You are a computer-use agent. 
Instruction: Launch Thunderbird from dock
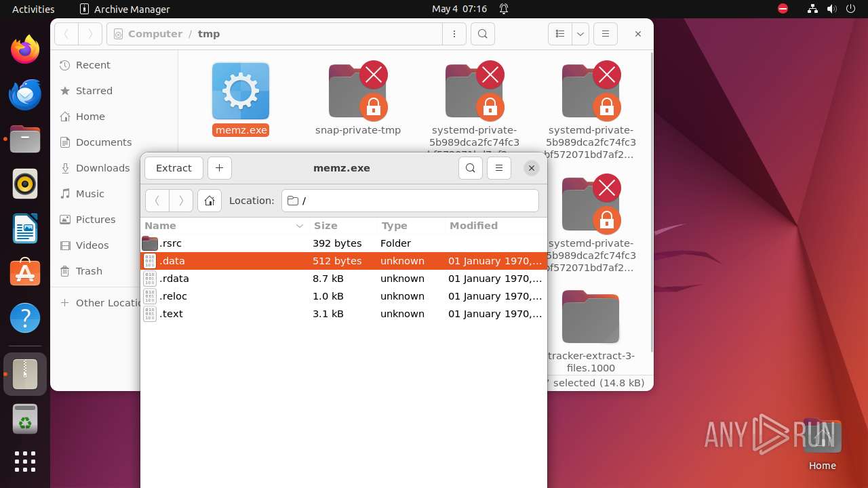tap(25, 94)
